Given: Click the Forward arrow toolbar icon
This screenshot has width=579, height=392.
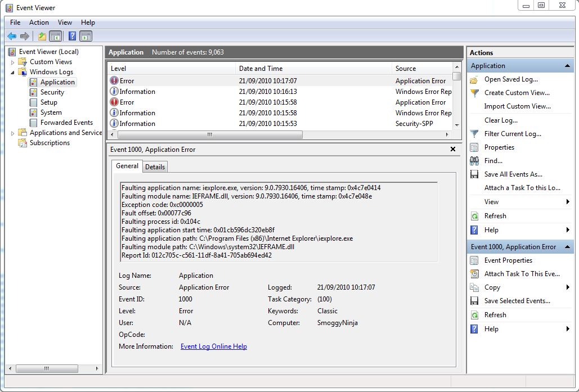Looking at the screenshot, I should [25, 36].
